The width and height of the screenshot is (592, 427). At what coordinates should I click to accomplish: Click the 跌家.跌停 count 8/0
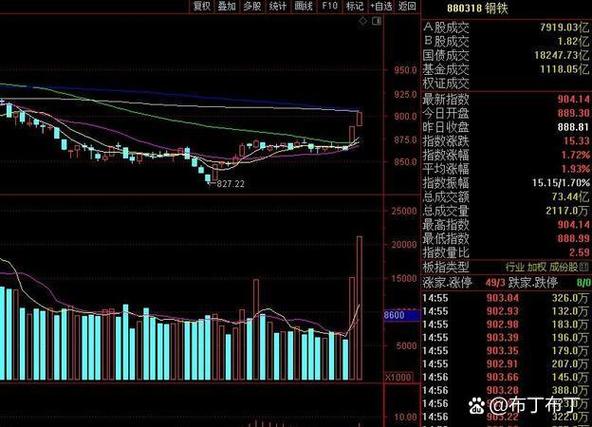click(x=583, y=282)
